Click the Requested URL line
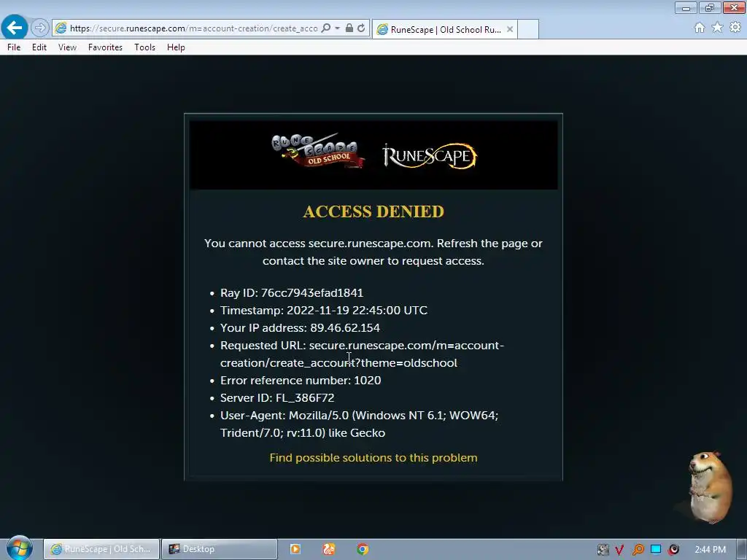 tap(362, 354)
